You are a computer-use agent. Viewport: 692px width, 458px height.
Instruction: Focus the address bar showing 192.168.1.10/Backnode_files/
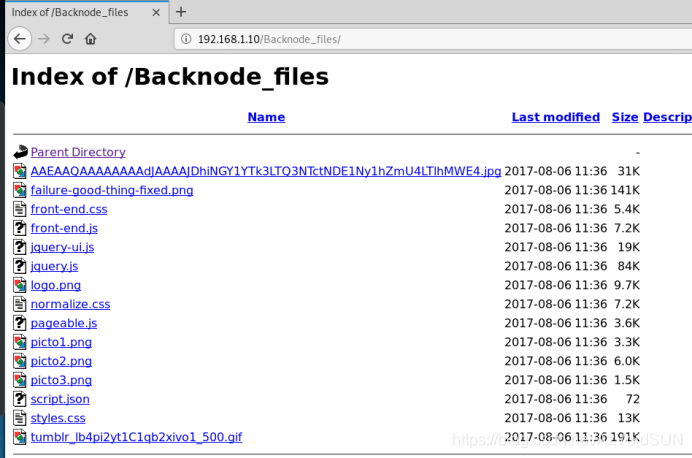433,39
